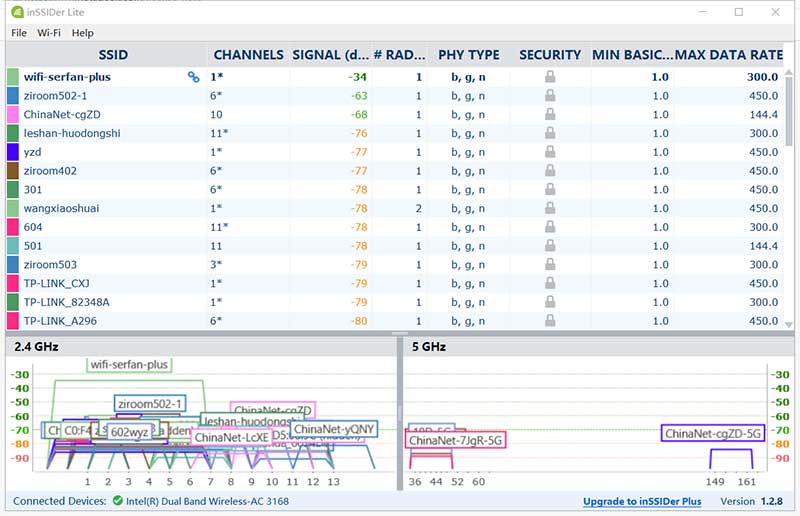Select the ChinaNet-cgZD network name
The height and width of the screenshot is (516, 800).
click(x=62, y=115)
